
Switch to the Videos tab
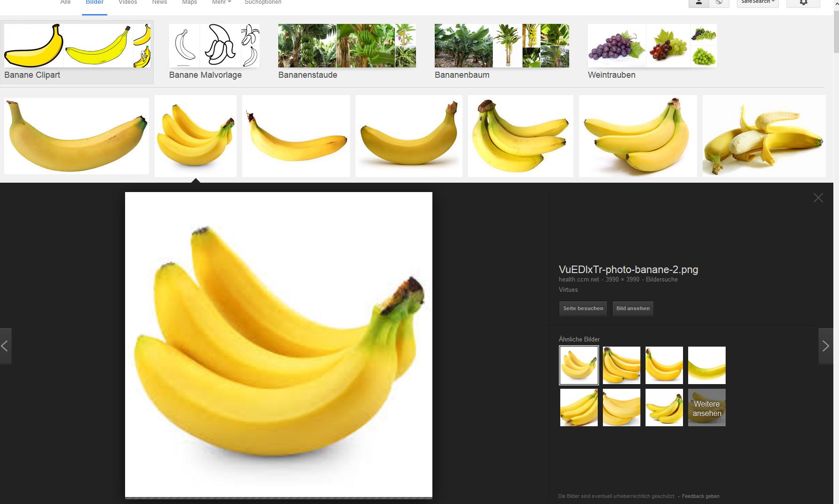[128, 2]
